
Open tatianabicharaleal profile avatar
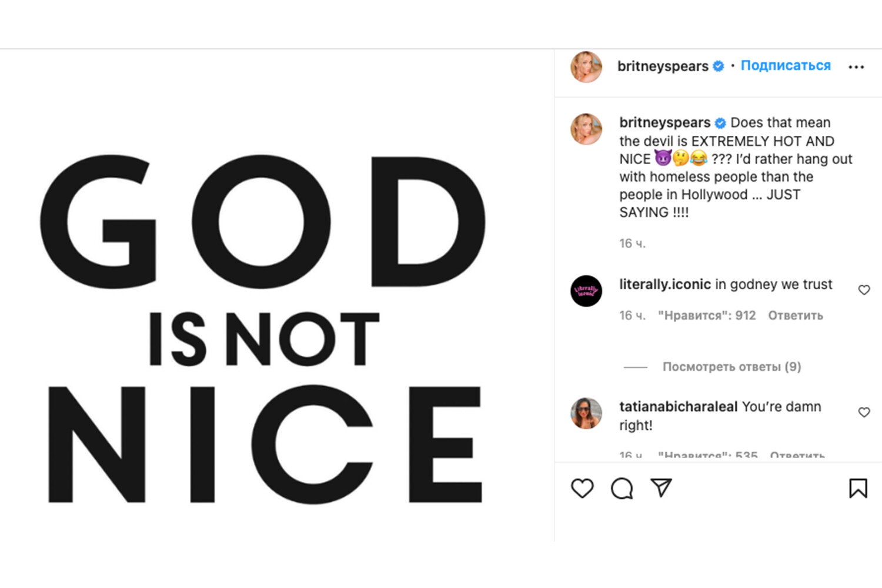pos(586,413)
